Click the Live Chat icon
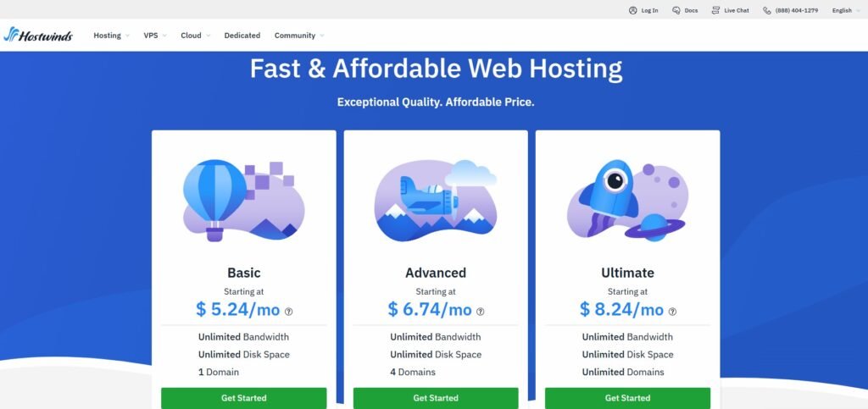 click(x=715, y=10)
